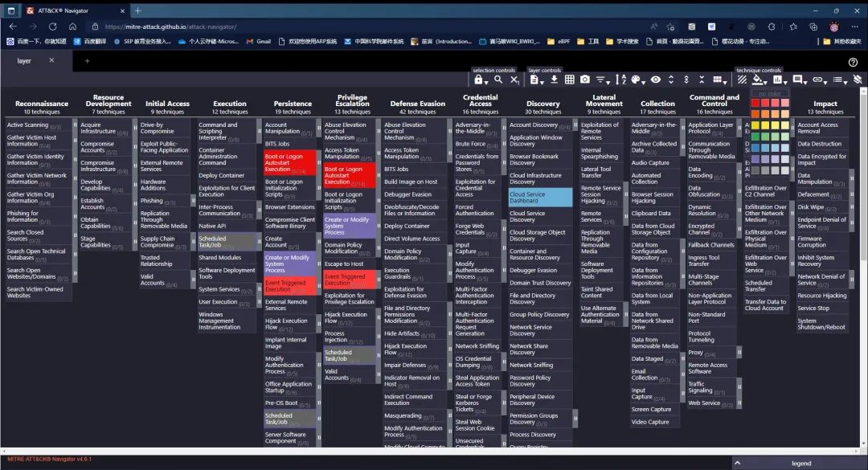Viewport: 868px width, 470px height.
Task: Pick the darkest purple color swatch
Action: (755, 159)
